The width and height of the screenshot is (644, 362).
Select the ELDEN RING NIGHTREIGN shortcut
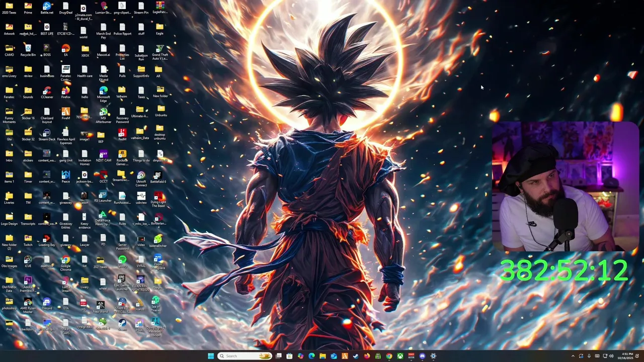click(141, 284)
